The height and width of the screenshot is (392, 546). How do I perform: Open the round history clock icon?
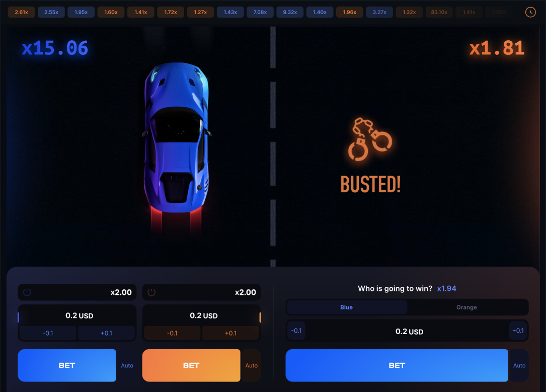530,12
